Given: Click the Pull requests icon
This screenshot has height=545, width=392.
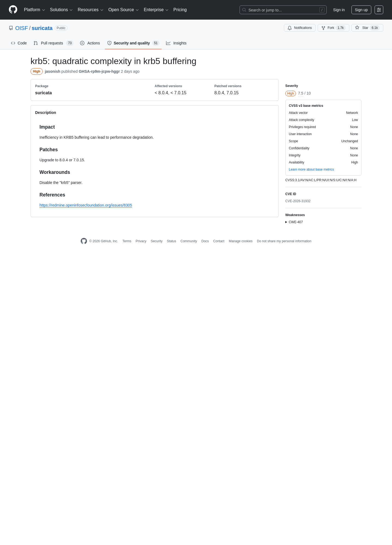Looking at the screenshot, I should point(36,43).
